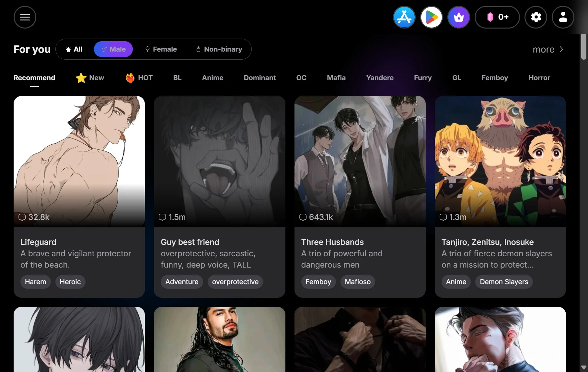Open the hamburger menu
Screen dimensions: 588x372
[25, 17]
